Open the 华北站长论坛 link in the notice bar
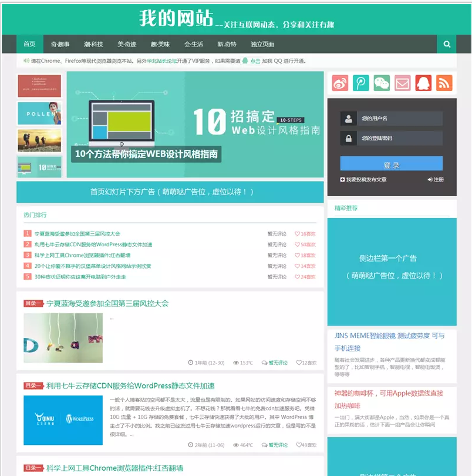Image resolution: width=472 pixels, height=476 pixels. click(x=161, y=61)
